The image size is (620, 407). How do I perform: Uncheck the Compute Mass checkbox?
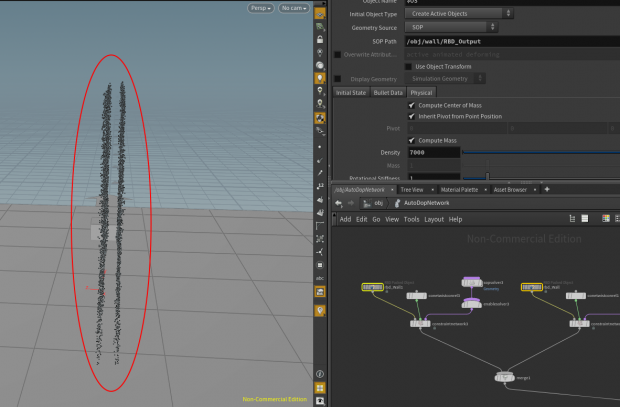tap(412, 140)
